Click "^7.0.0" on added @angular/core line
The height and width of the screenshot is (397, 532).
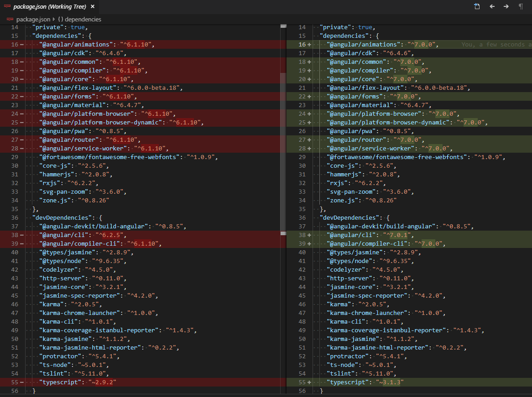coord(400,79)
